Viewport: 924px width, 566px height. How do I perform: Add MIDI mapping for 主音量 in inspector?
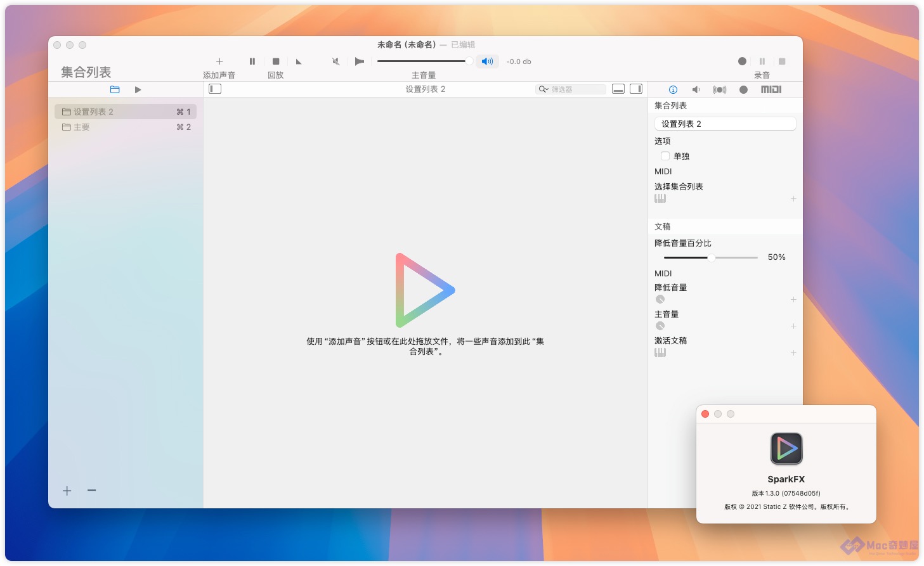click(x=793, y=326)
